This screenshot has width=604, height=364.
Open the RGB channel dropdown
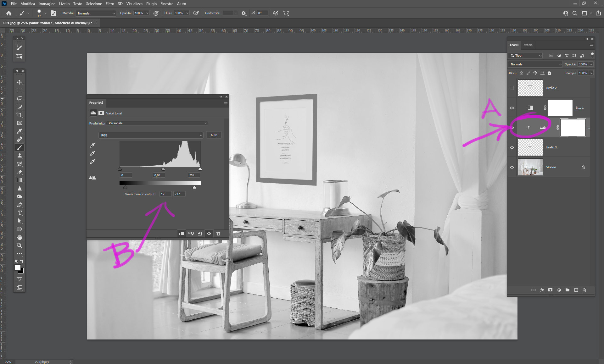(x=151, y=135)
